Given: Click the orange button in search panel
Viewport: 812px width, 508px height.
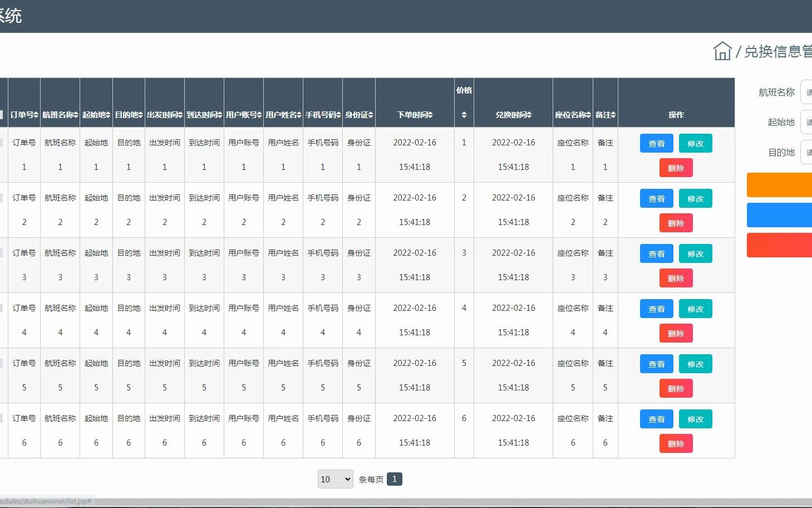Looking at the screenshot, I should tap(779, 185).
